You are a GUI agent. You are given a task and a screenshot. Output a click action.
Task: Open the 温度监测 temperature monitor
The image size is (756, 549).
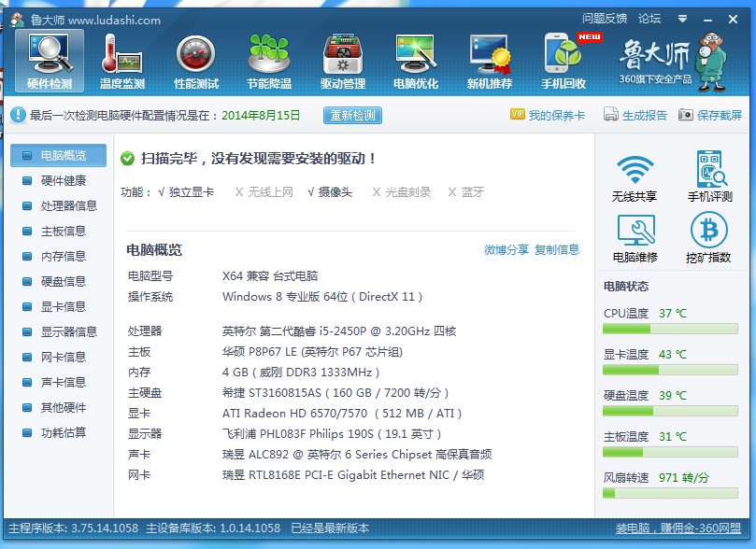[x=122, y=61]
